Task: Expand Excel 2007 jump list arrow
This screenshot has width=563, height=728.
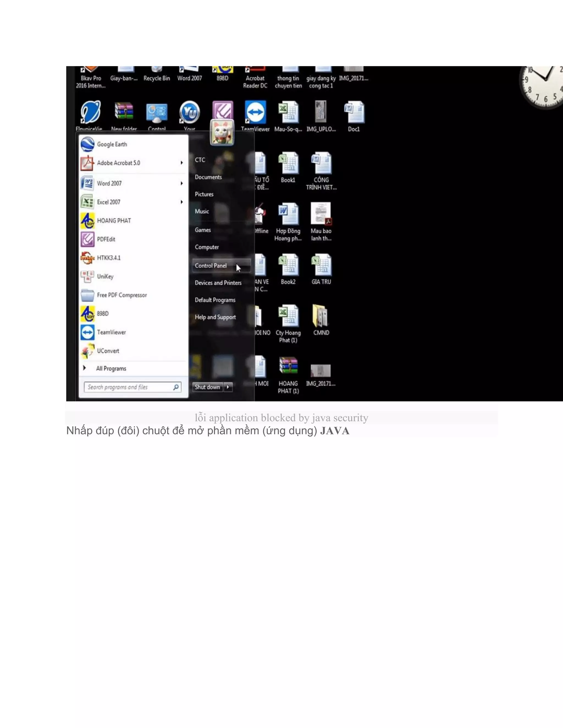Action: tap(182, 202)
